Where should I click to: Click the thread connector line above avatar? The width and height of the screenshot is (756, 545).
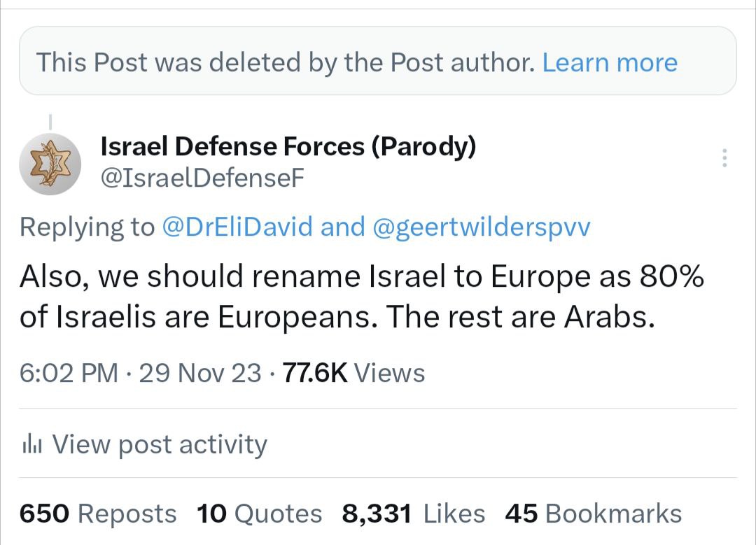[x=50, y=121]
